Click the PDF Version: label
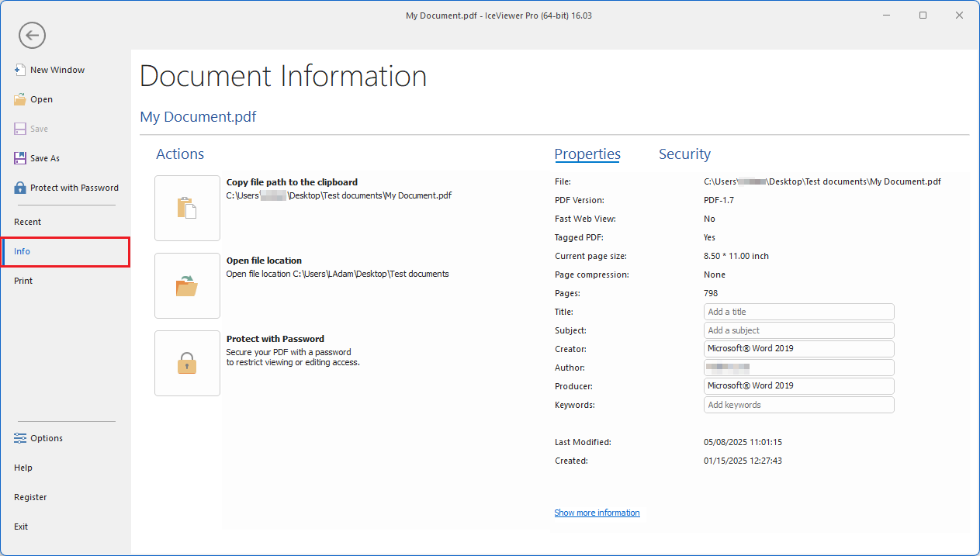The width and height of the screenshot is (980, 556). [x=579, y=200]
